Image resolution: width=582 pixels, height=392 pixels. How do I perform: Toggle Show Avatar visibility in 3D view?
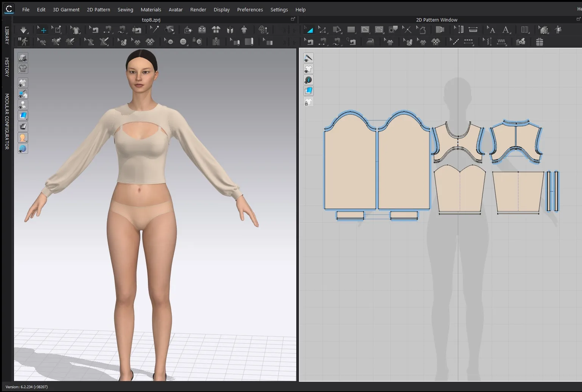23,105
